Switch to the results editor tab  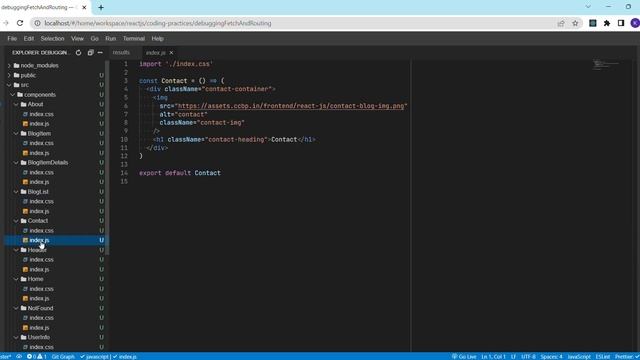point(121,53)
